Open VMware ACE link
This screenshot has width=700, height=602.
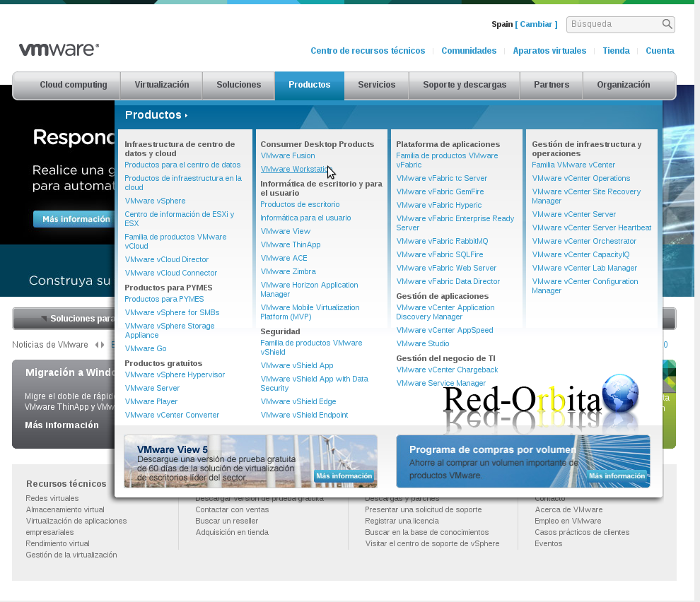click(284, 258)
